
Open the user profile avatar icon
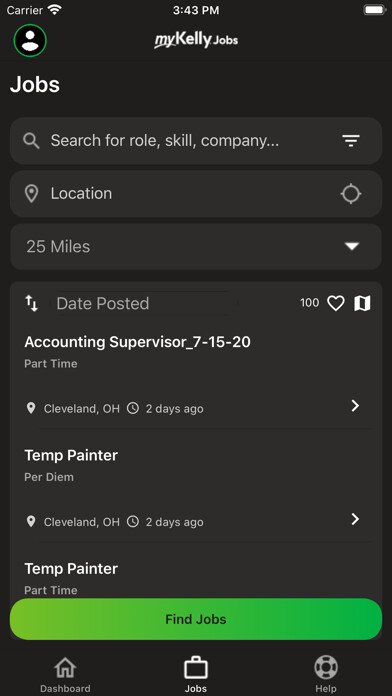30,40
